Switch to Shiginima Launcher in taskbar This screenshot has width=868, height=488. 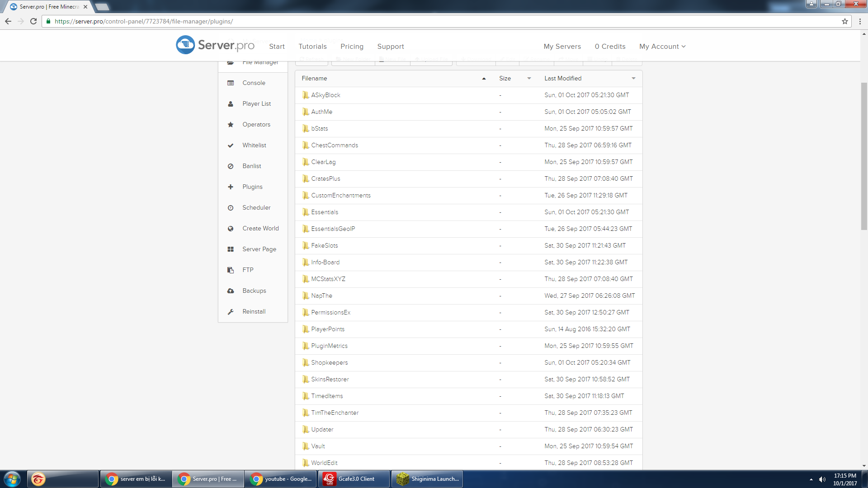427,479
